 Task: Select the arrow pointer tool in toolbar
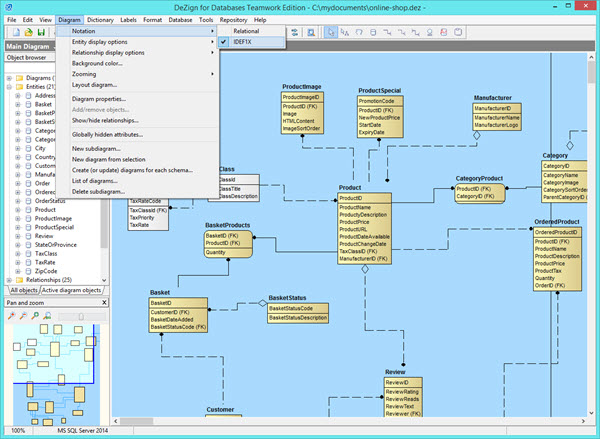331,33
